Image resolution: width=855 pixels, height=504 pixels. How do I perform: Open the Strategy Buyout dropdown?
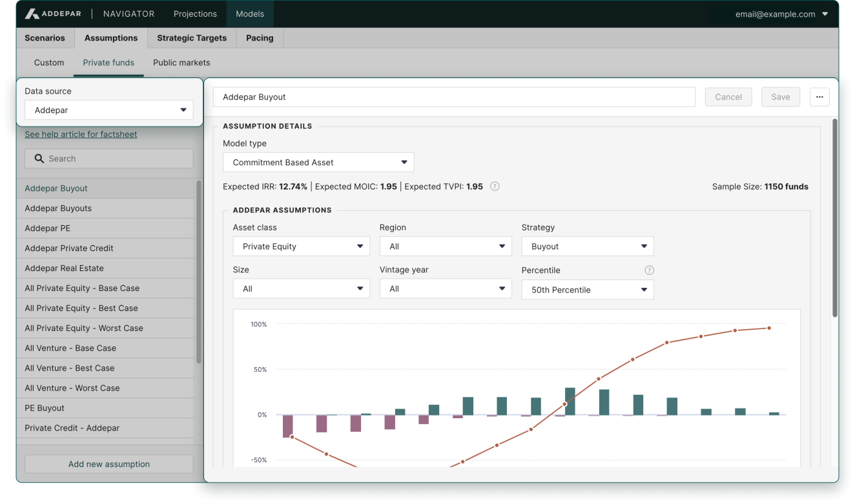587,247
